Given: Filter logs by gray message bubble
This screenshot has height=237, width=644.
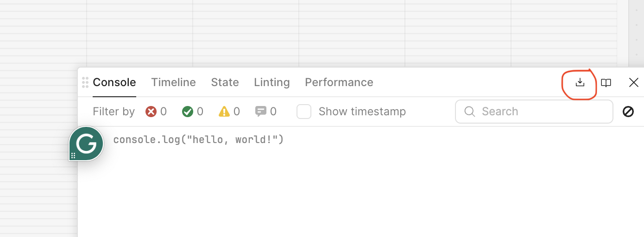Looking at the screenshot, I should (261, 112).
